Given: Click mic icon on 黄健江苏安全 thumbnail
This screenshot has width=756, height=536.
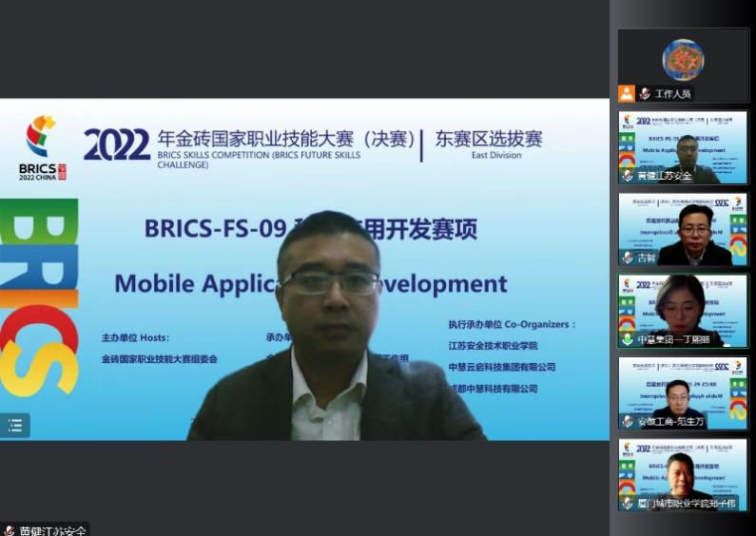Looking at the screenshot, I should click(x=628, y=176).
